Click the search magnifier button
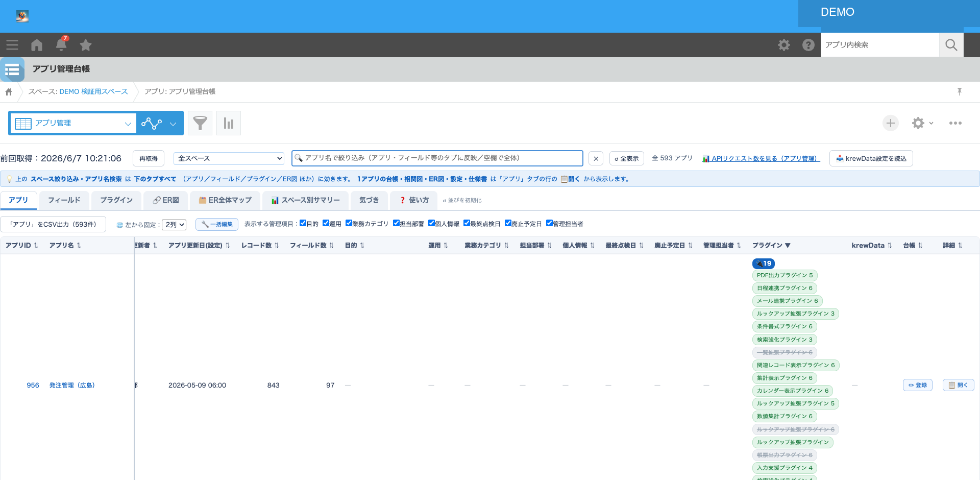Viewport: 980px width, 480px height. (x=951, y=45)
